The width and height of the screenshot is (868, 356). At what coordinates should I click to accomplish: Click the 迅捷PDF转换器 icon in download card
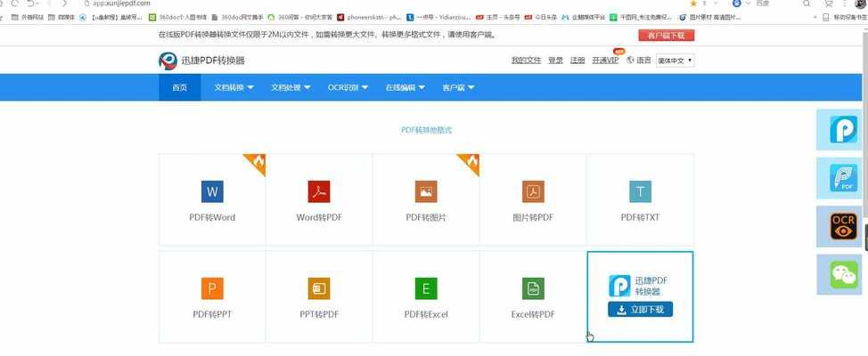coord(619,286)
